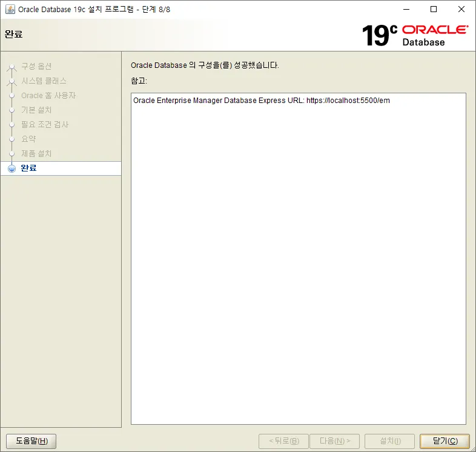Click the Oracle 19c Database logo

point(415,35)
